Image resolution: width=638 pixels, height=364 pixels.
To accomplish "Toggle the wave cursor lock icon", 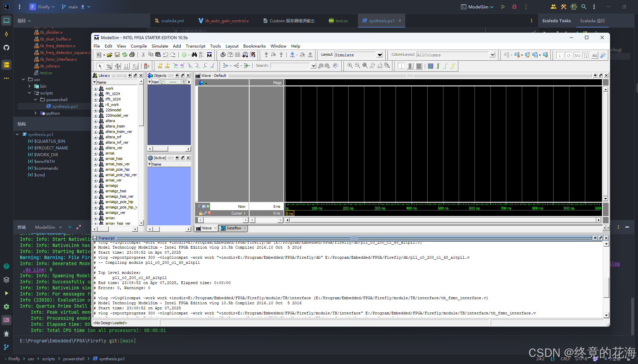I will [201, 213].
